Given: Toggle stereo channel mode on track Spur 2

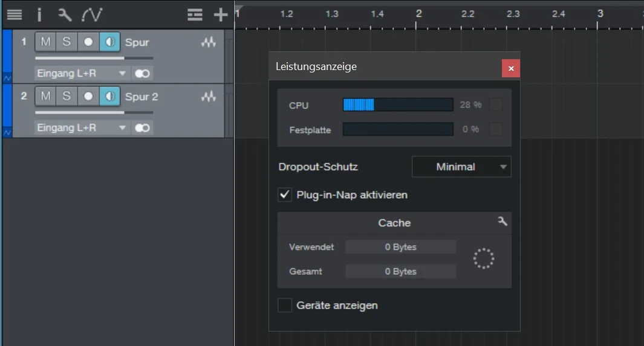Looking at the screenshot, I should 143,128.
